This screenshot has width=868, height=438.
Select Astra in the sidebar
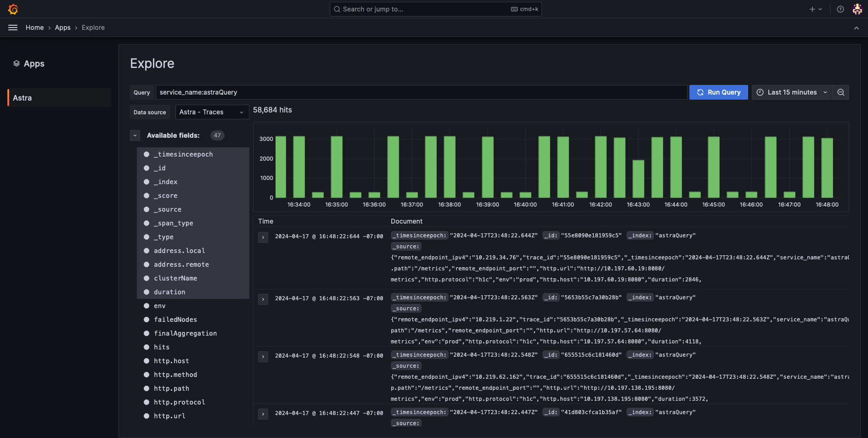(x=59, y=98)
